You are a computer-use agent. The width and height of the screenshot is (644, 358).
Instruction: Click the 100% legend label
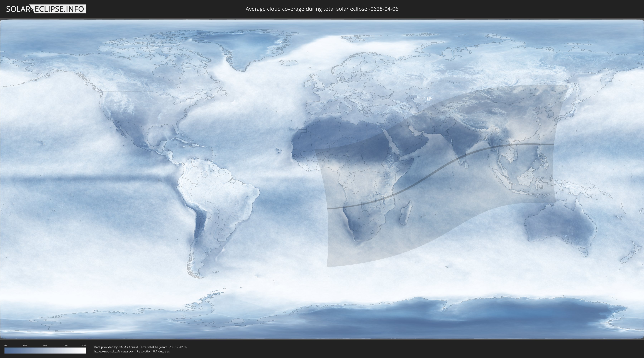coord(83,345)
